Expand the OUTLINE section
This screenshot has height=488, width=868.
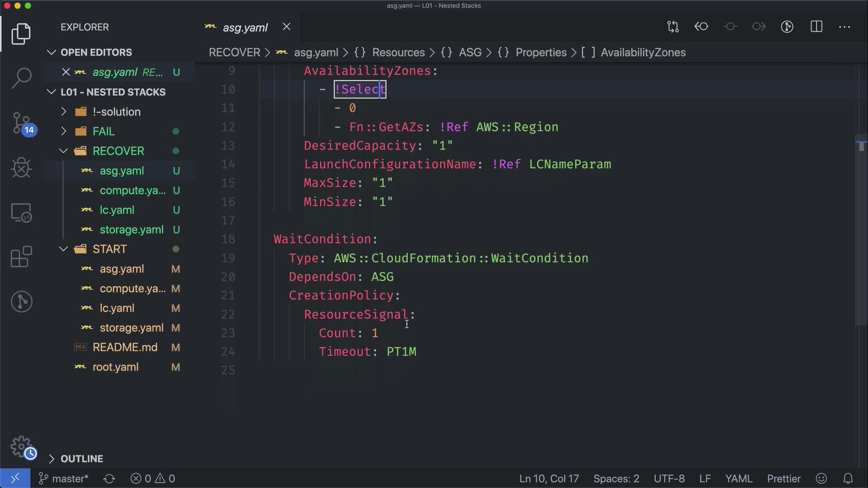[x=81, y=459]
